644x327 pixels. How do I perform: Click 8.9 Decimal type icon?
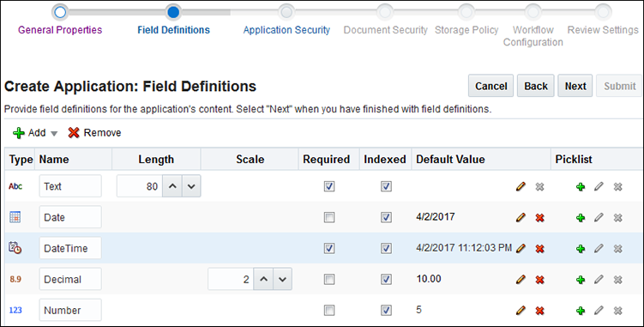(x=15, y=279)
